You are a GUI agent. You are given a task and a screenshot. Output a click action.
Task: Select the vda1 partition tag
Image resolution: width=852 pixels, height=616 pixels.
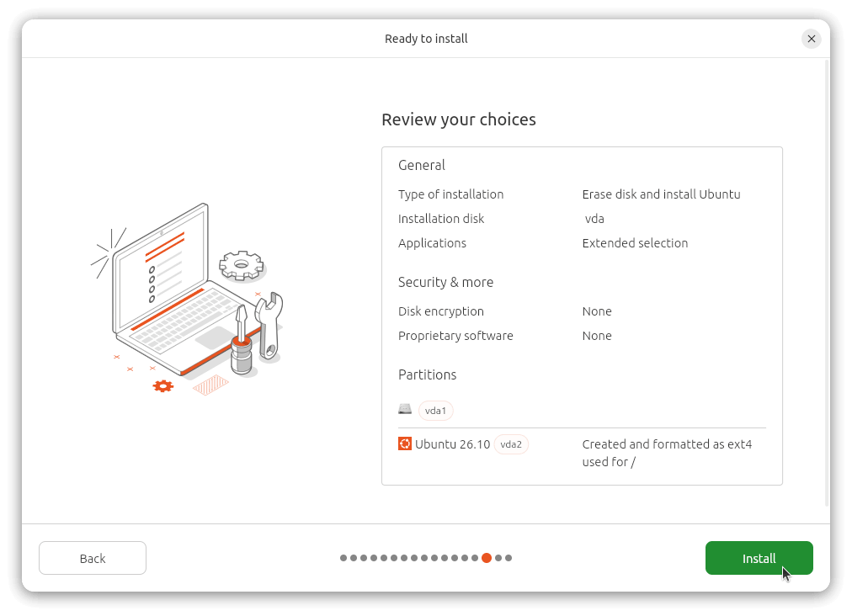pyautogui.click(x=436, y=411)
